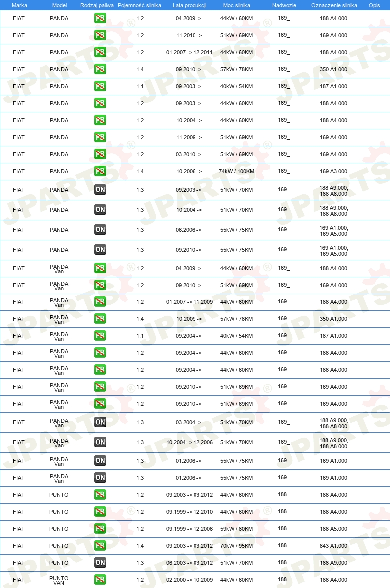
Task: Click diesel ON icon in PANDA 1.3 09.2010 row
Action: [100, 249]
